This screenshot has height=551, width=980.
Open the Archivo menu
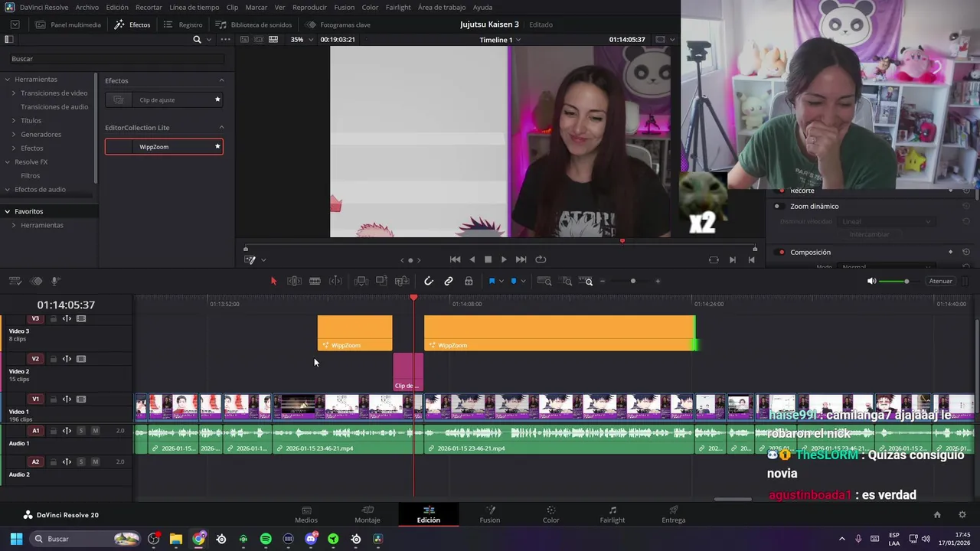tap(87, 7)
